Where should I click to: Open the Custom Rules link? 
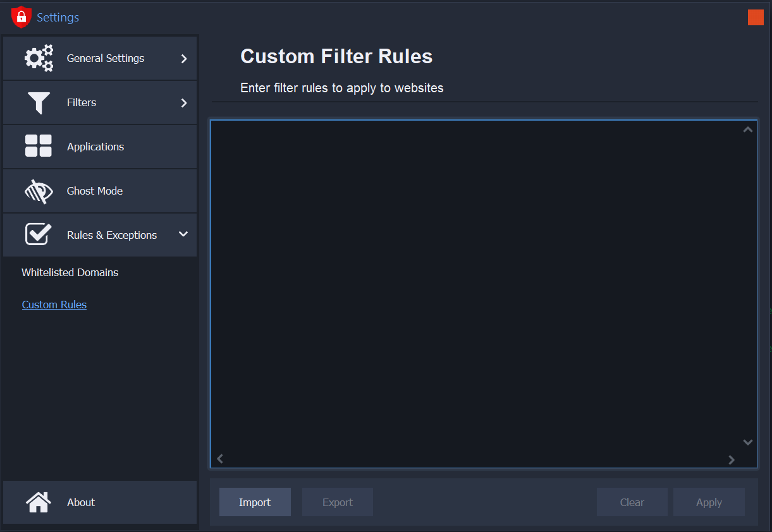click(54, 305)
